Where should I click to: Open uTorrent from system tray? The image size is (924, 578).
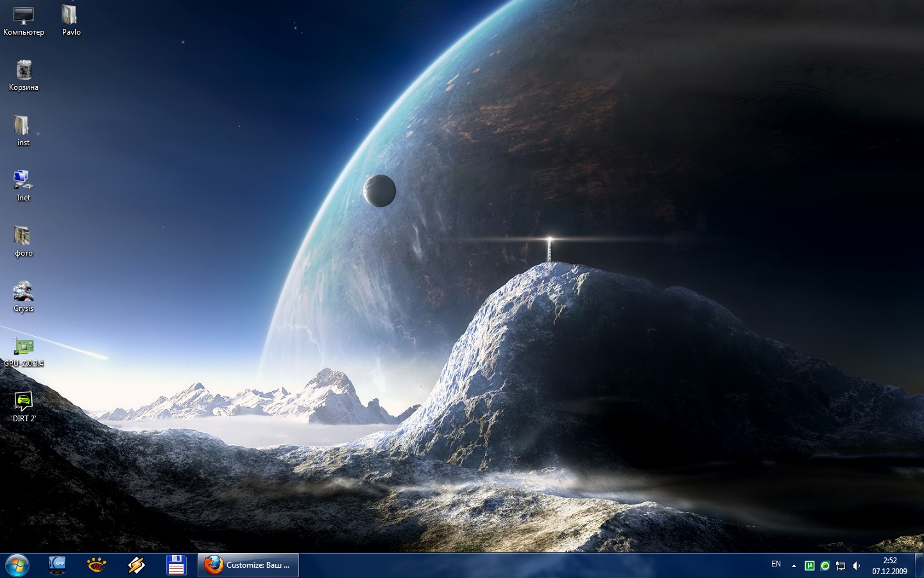(x=810, y=566)
